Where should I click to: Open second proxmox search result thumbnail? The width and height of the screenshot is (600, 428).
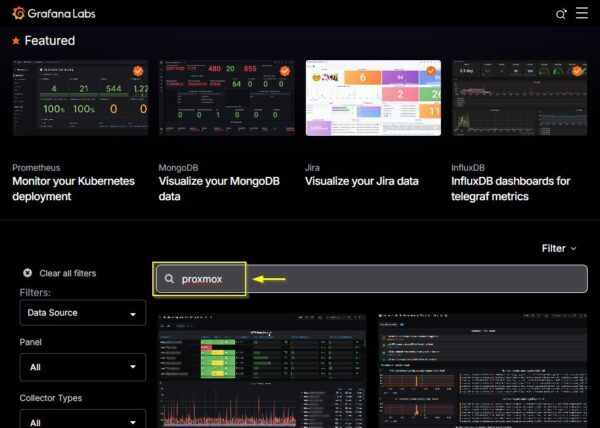click(x=483, y=370)
